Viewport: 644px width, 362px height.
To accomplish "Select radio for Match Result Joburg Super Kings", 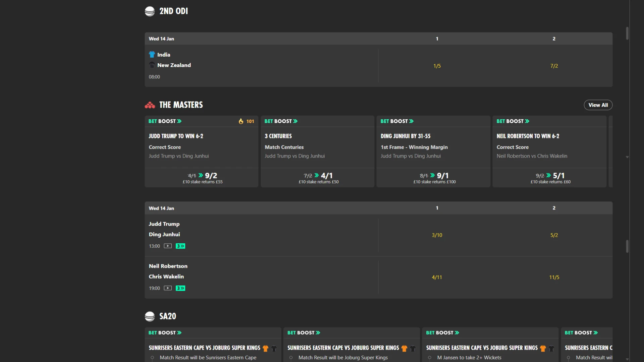I will 291,358.
